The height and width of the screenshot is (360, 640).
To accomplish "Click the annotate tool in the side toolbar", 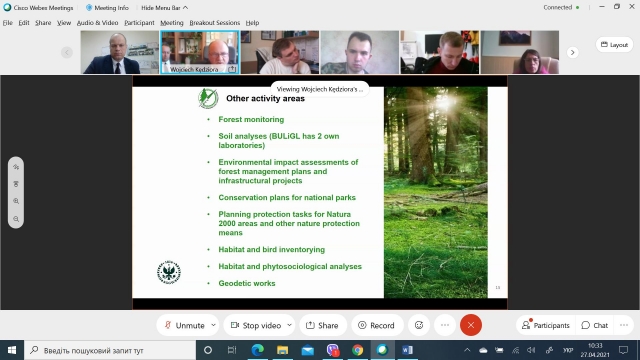I will [16, 167].
